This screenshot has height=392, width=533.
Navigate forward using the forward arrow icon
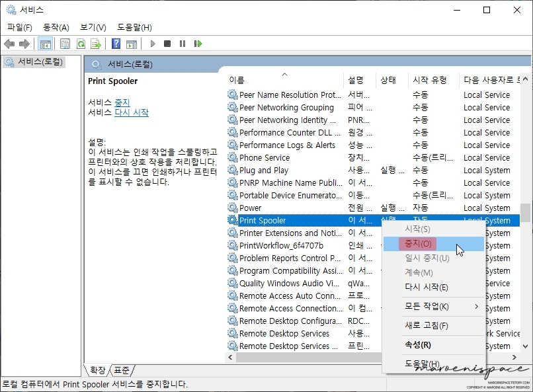(x=25, y=44)
